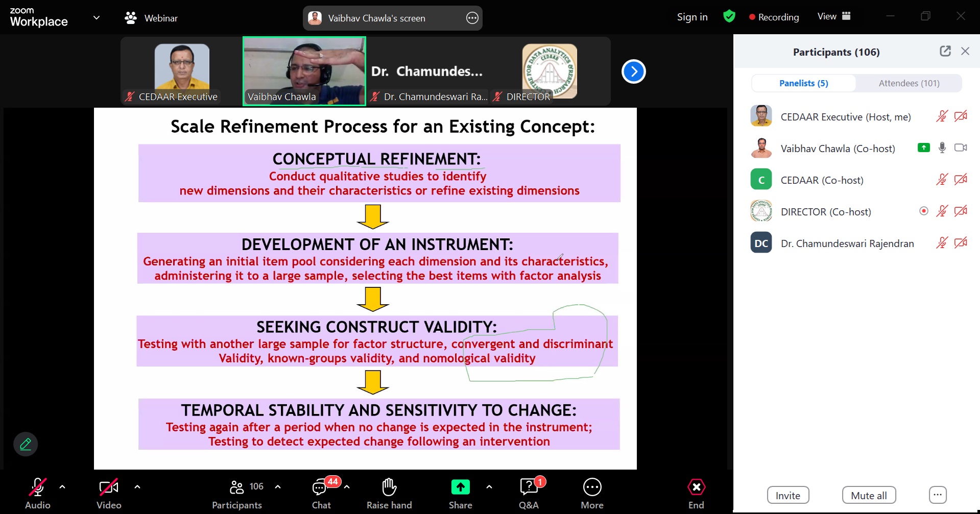Click the encryption shield icon
The width and height of the screenshot is (980, 514).
coord(729,17)
